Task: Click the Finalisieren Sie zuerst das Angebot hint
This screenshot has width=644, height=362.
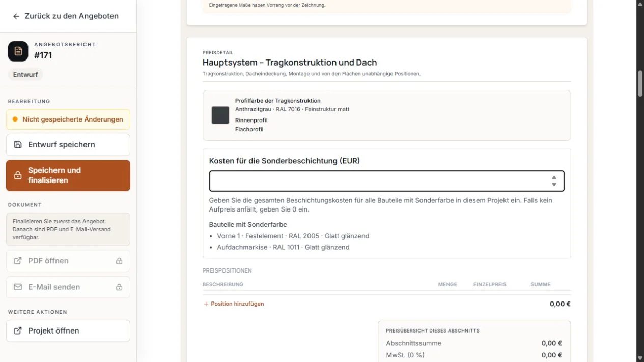Action: click(68, 229)
